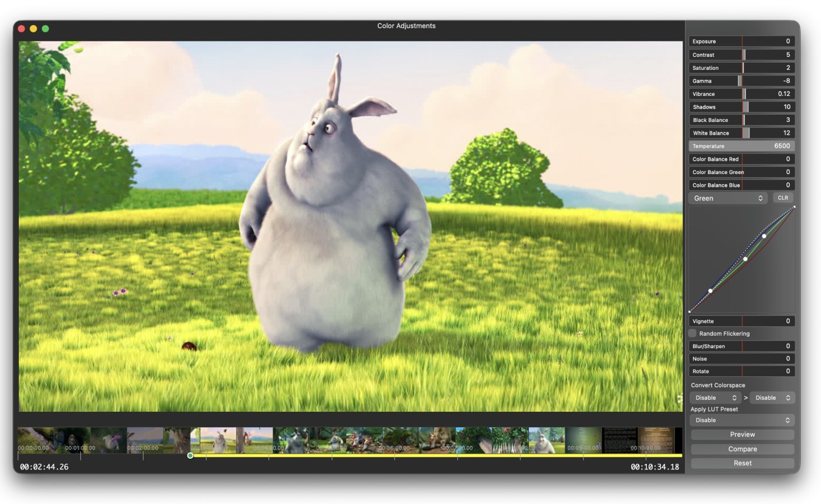Select the upper white curve control point
This screenshot has width=821, height=504.
point(764,236)
